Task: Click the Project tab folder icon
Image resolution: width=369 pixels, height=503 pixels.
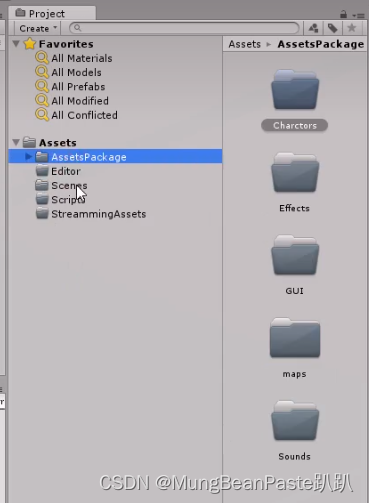Action: 20,13
